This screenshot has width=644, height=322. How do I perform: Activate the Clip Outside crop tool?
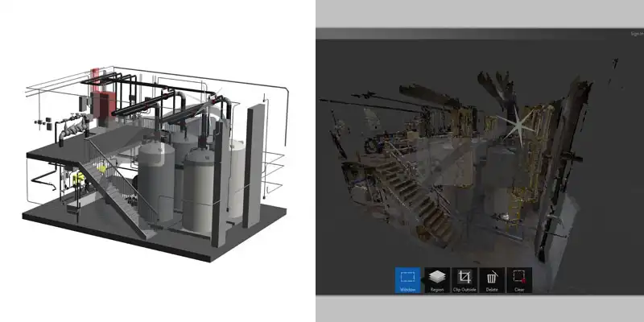(x=464, y=279)
